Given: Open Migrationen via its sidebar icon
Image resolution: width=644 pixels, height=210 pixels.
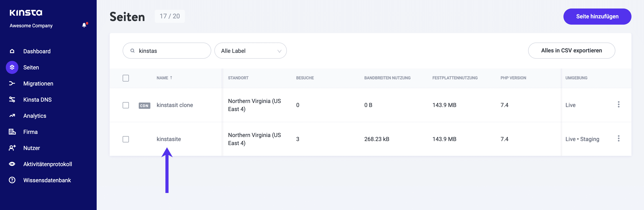Looking at the screenshot, I should (12, 83).
